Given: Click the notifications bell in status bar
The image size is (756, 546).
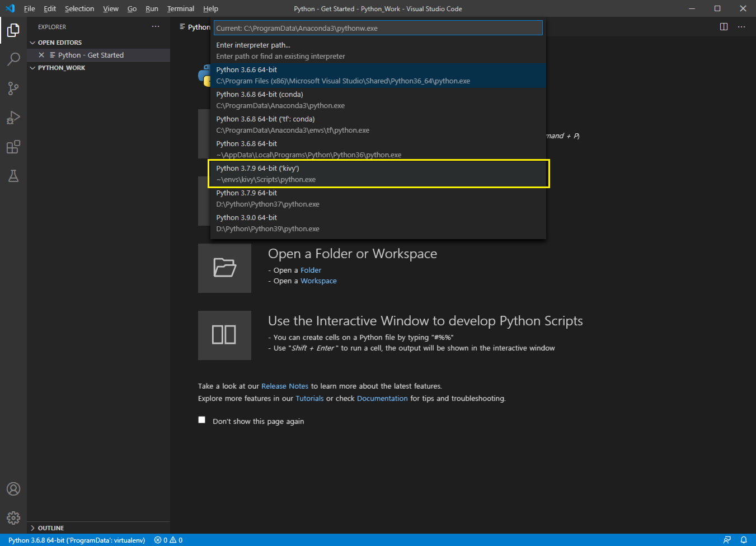Looking at the screenshot, I should (x=744, y=540).
